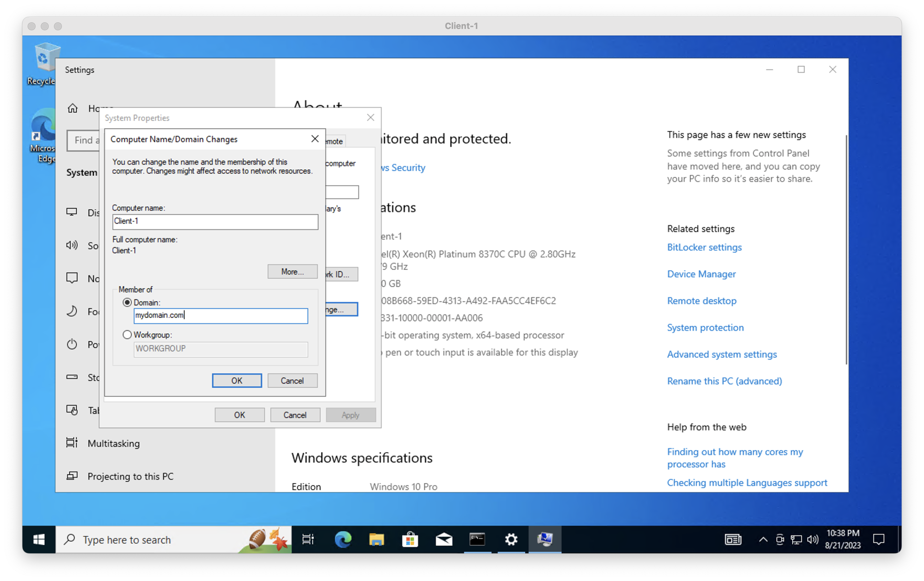Image resolution: width=924 pixels, height=581 pixels.
Task: Click the Settings gear taskbar icon
Action: coord(511,539)
